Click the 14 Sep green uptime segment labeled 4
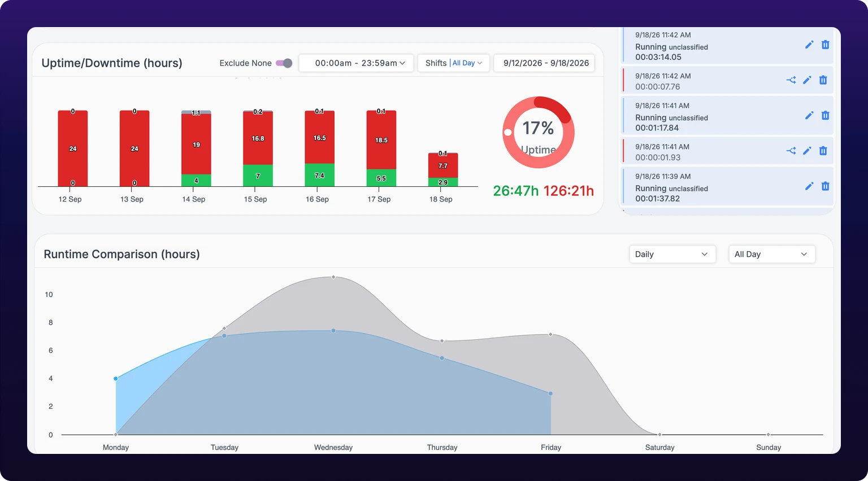868x481 pixels. pyautogui.click(x=196, y=181)
